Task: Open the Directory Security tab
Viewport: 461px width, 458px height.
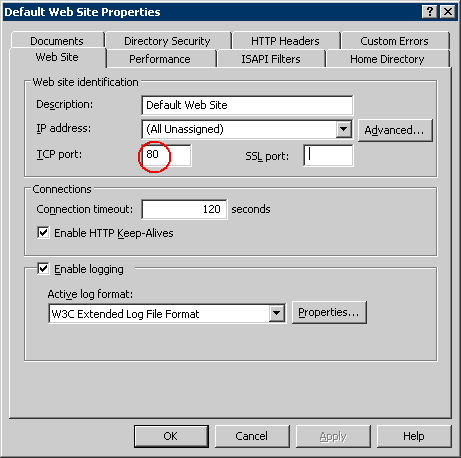Action: pos(167,41)
